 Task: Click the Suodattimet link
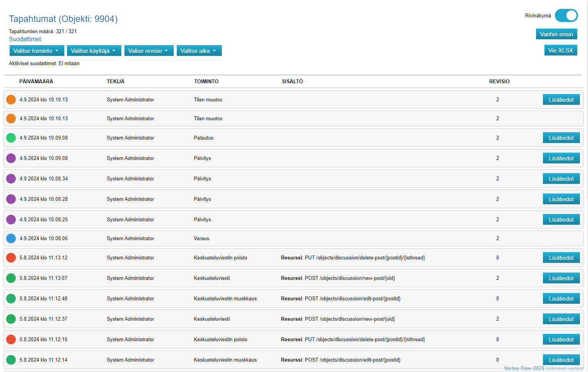pyautogui.click(x=25, y=39)
